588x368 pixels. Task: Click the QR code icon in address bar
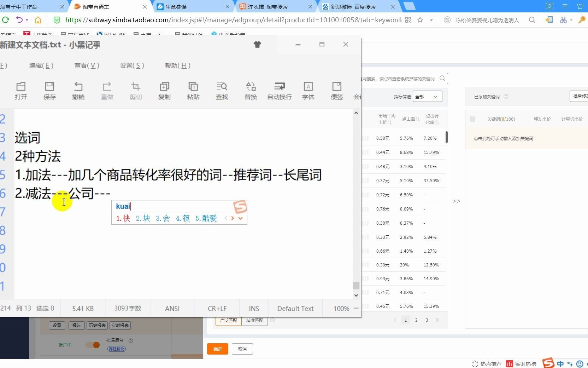point(408,20)
